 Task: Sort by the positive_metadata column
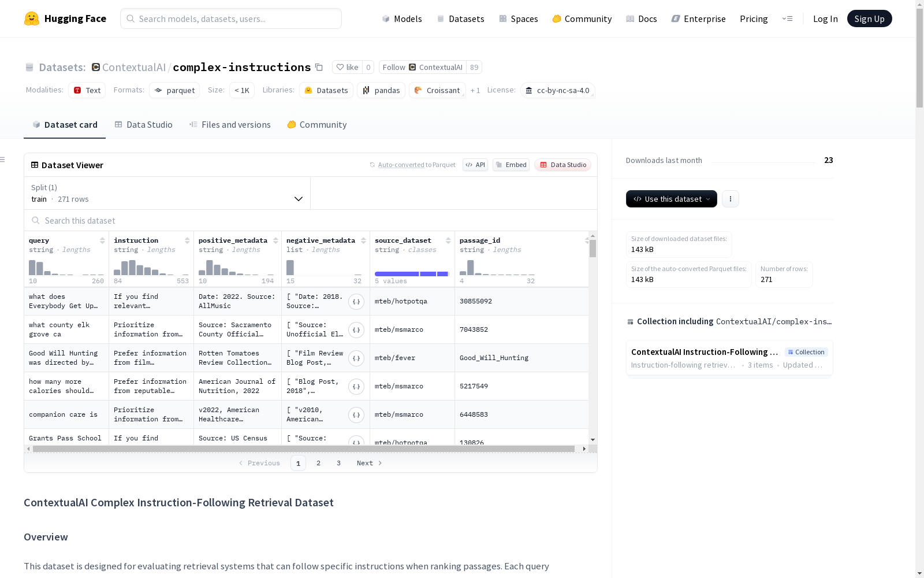coord(275,240)
